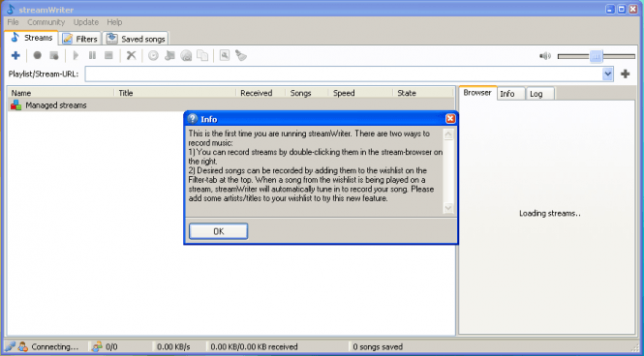Click '0.00 KB/0.00 KB received' status text
The height and width of the screenshot is (356, 644).
255,347
